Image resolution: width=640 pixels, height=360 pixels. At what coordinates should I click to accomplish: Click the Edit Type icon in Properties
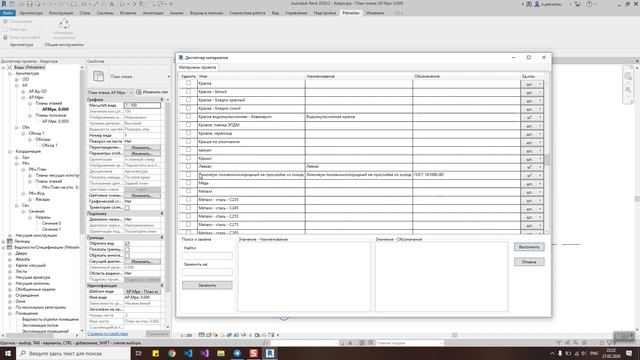(x=139, y=92)
